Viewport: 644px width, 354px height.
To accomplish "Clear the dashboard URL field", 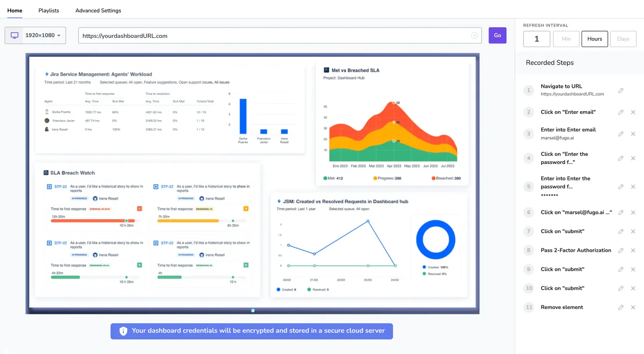I will [x=474, y=36].
